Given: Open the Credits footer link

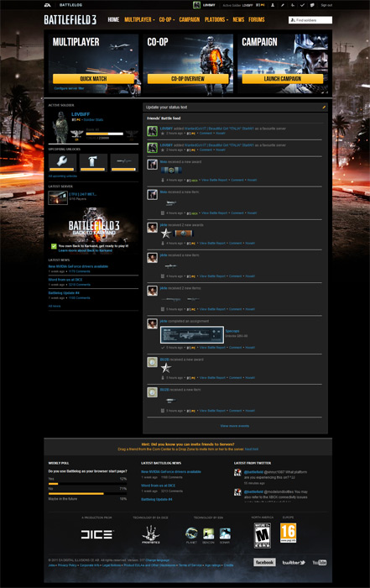Looking at the screenshot, I should [228, 564].
